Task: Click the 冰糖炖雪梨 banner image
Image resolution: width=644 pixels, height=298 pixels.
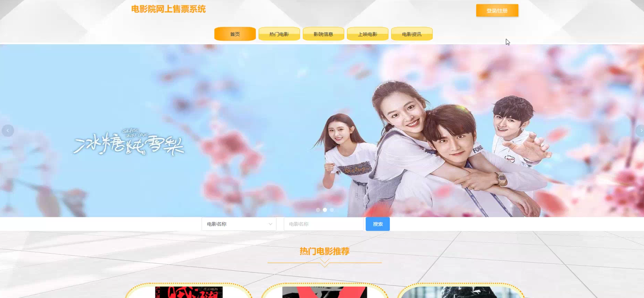Action: click(x=322, y=131)
